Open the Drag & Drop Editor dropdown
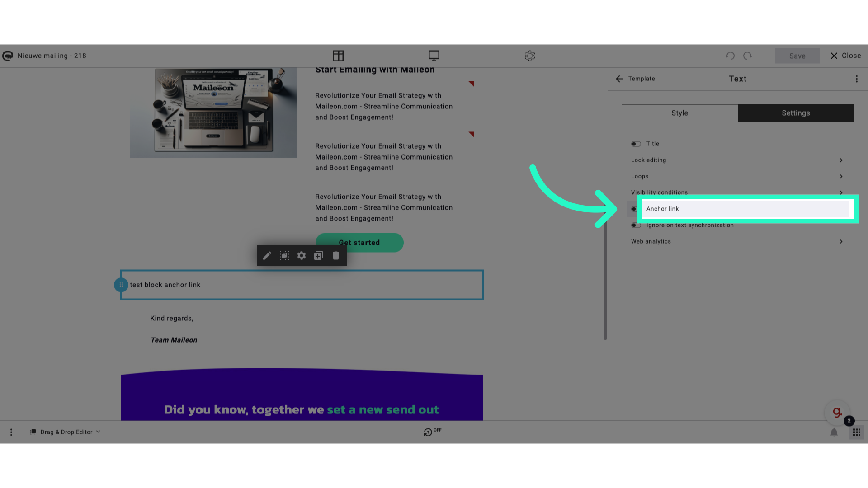Viewport: 868px width, 488px height. 66,432
